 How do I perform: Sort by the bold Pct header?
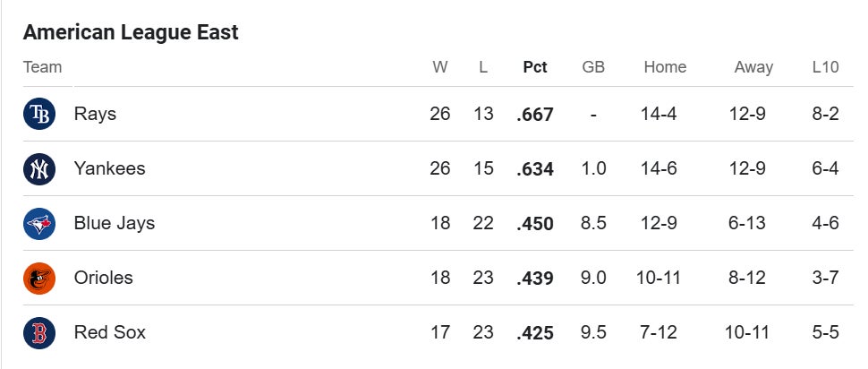535,67
